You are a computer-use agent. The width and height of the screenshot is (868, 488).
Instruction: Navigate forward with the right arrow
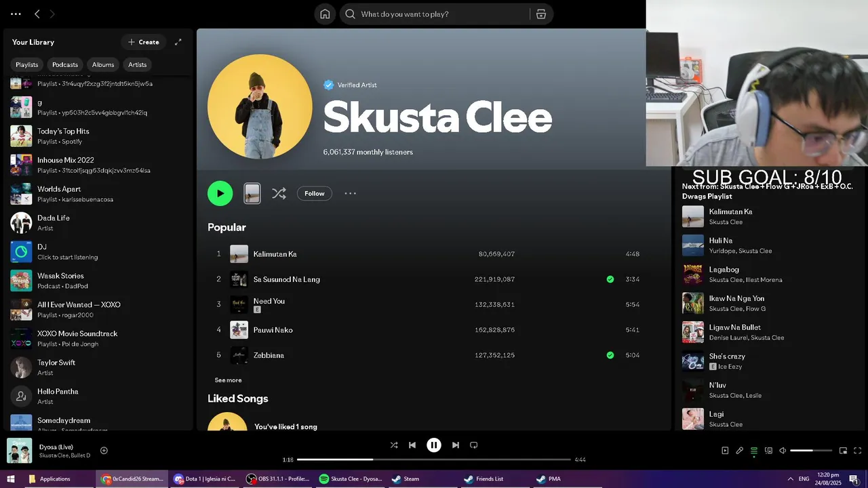click(52, 14)
